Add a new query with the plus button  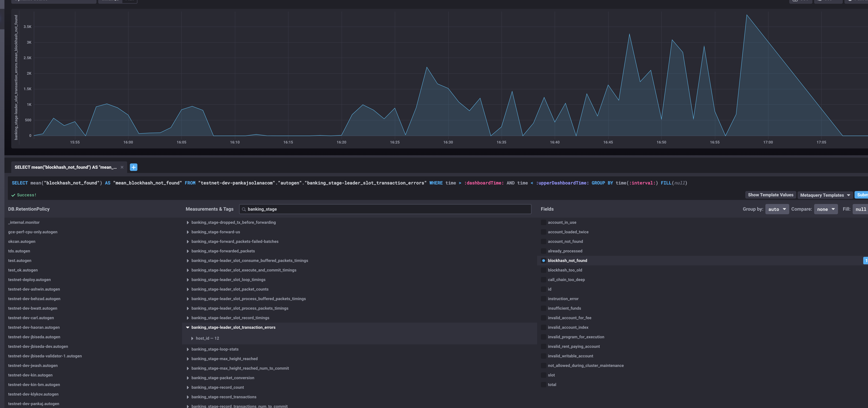tap(133, 167)
